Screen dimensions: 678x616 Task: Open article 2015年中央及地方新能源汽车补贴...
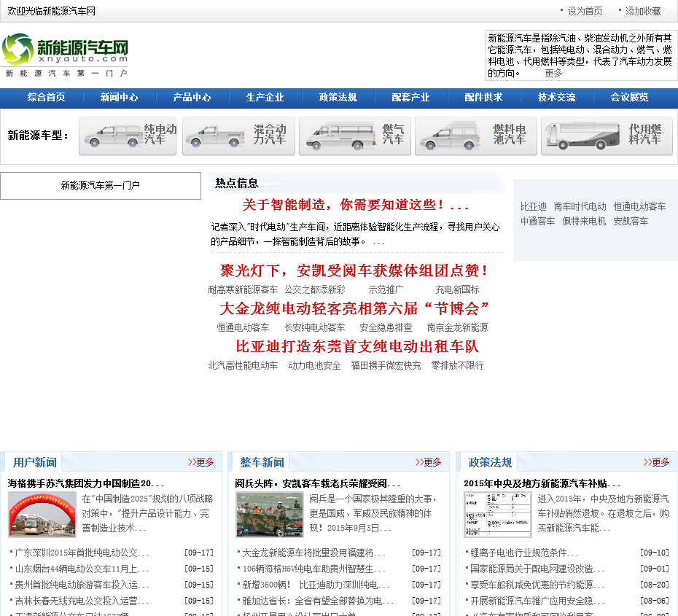pyautogui.click(x=542, y=483)
